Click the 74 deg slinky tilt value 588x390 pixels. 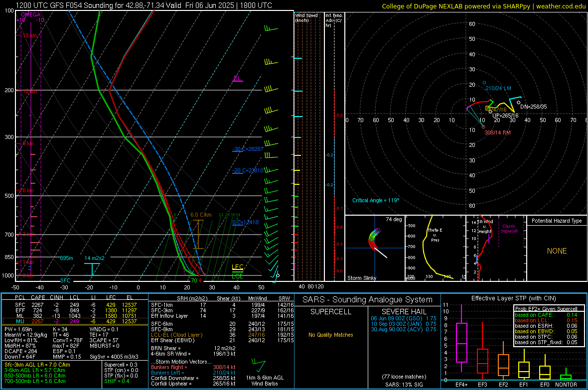pyautogui.click(x=394, y=219)
